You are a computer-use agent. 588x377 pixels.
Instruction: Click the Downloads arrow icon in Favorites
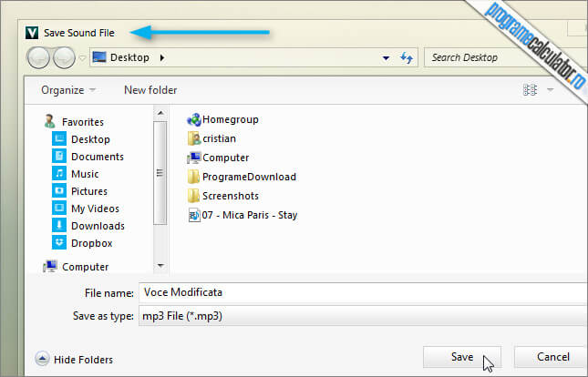(x=59, y=225)
